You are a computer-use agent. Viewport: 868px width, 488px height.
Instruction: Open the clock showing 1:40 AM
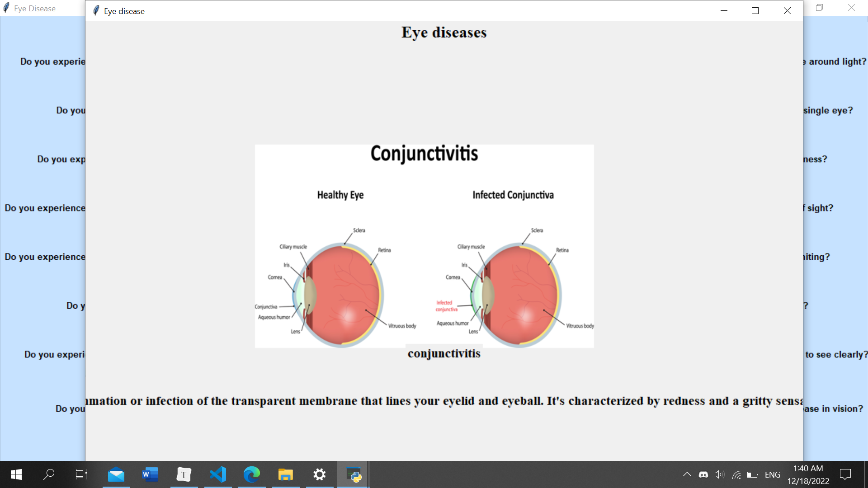tap(808, 474)
